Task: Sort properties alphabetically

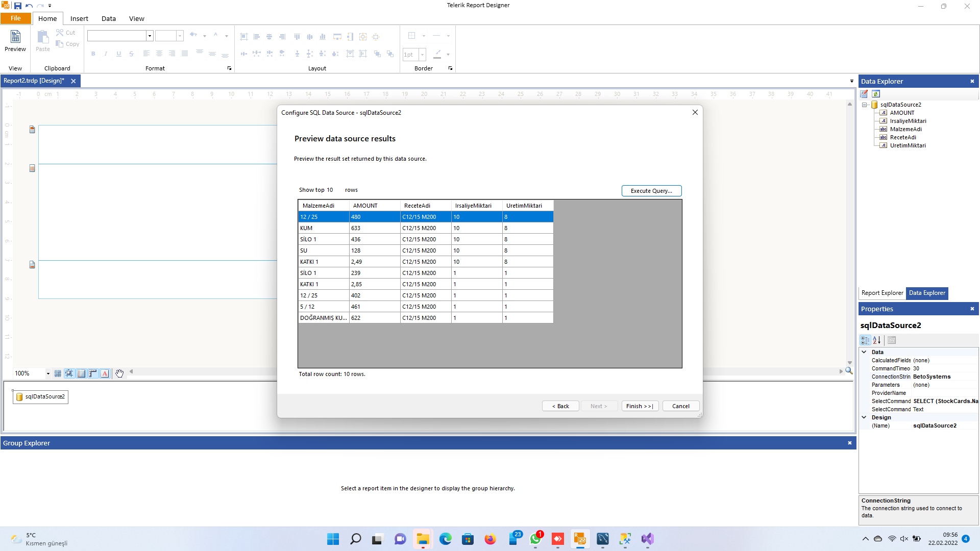Action: tap(877, 340)
